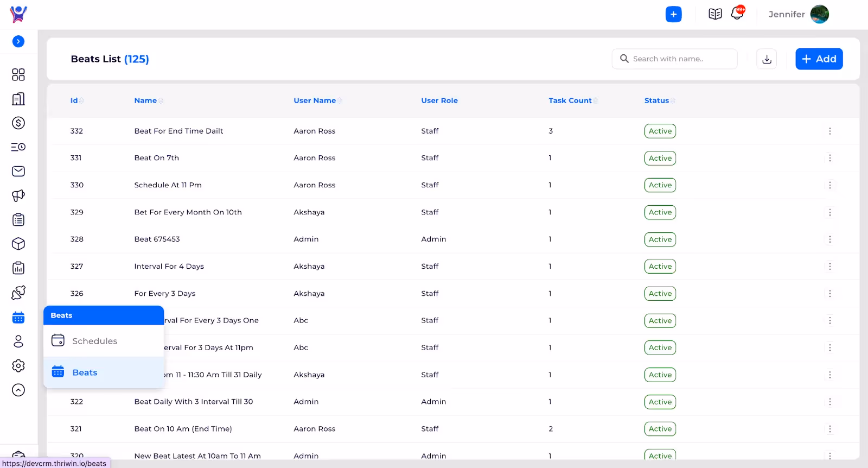868x468 pixels.
Task: Collapse sidebar menu using up-chevron circle icon
Action: point(18,390)
